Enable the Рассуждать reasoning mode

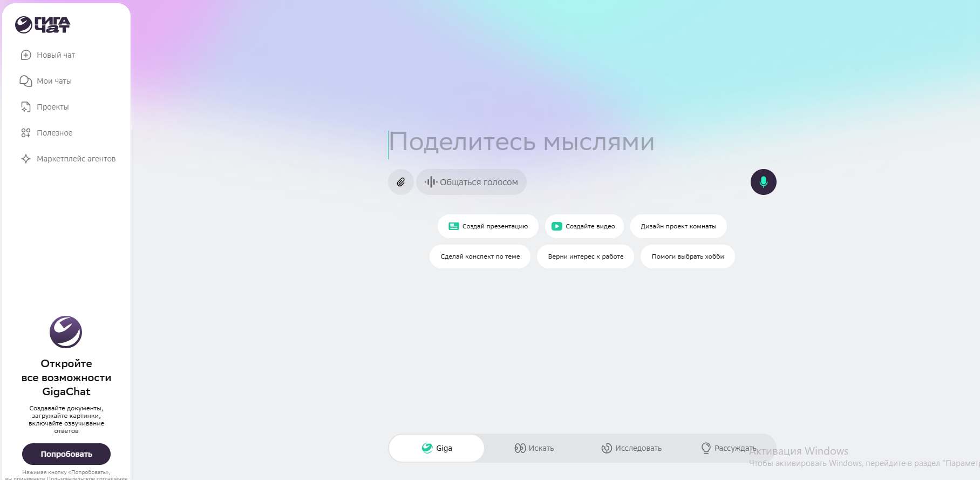pyautogui.click(x=729, y=448)
